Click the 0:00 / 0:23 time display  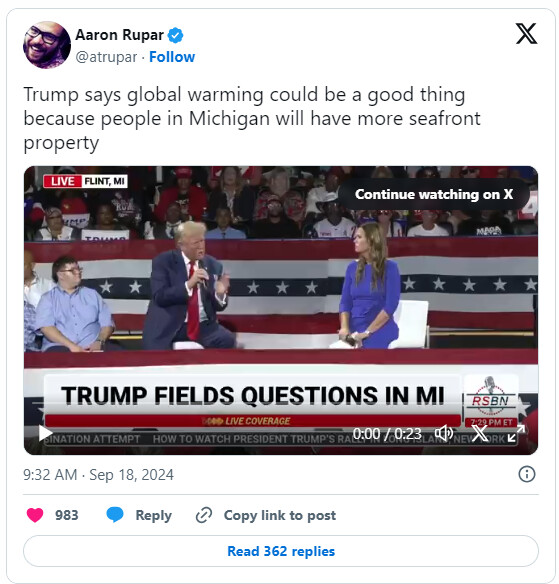387,434
